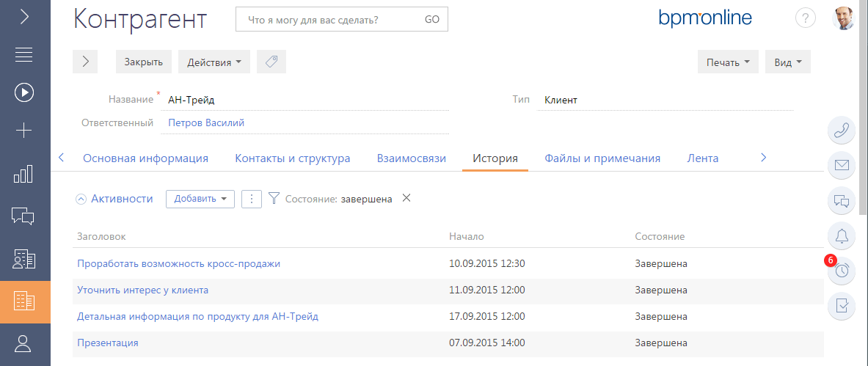This screenshot has height=366, width=868.
Task: Switch to the Файлы и примечания tab
Action: point(602,158)
